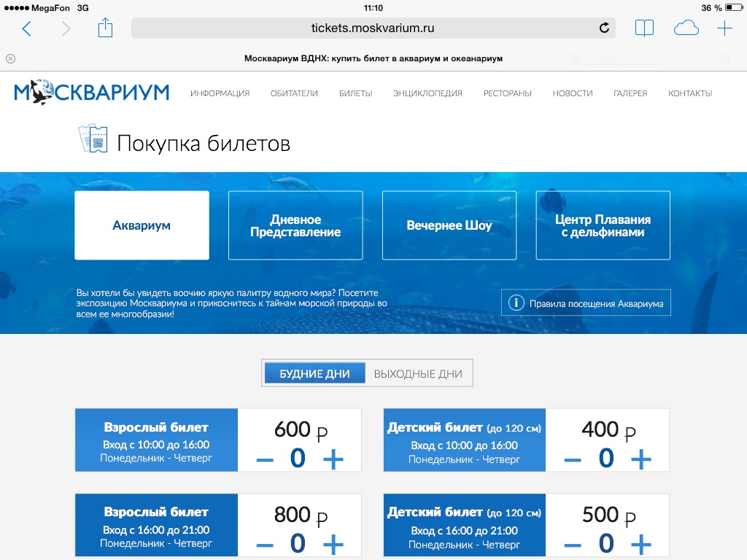Switch to ВЫХОДНЫЕ ДНИ toggle
This screenshot has height=560, width=747.
click(x=418, y=374)
